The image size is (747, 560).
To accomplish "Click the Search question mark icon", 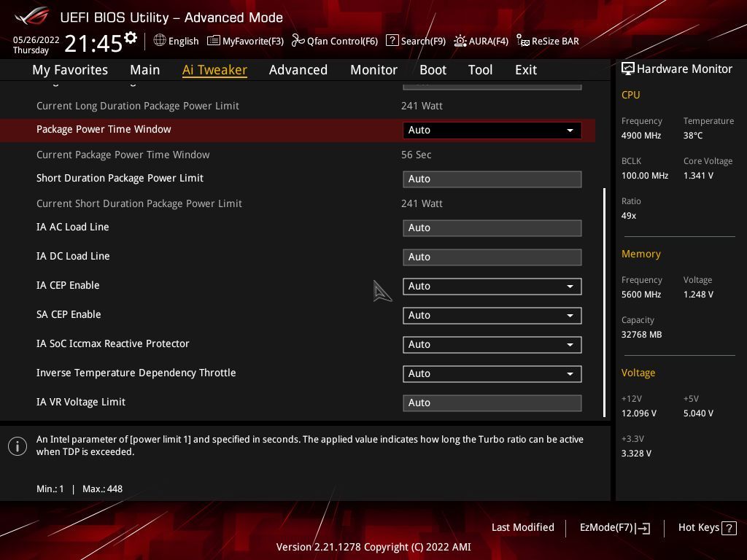I will 392,41.
